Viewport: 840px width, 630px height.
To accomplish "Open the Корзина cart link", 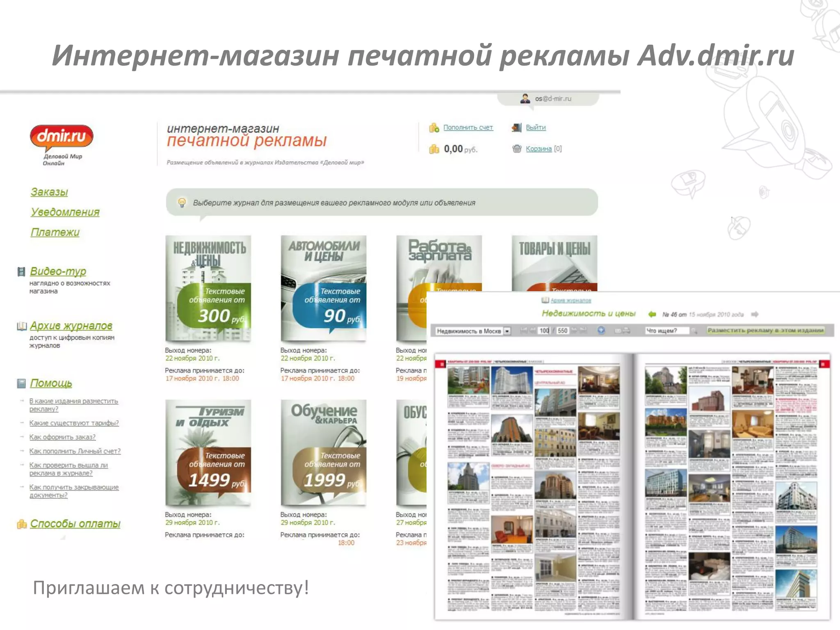I will click(x=539, y=148).
